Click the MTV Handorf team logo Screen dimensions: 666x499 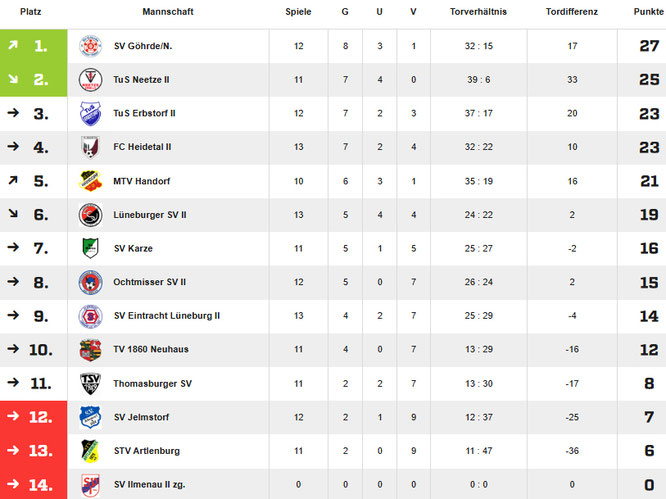(x=90, y=181)
